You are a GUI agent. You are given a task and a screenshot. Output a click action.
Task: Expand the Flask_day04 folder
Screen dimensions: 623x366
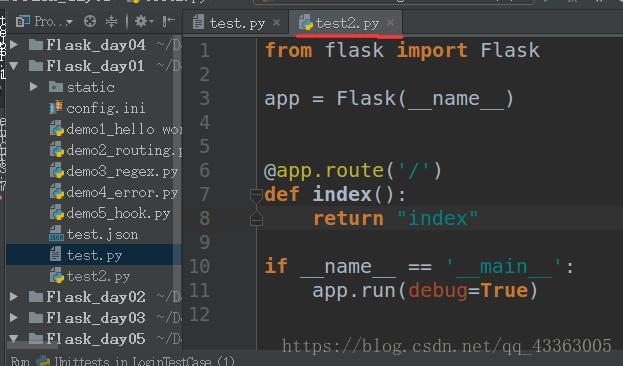14,44
